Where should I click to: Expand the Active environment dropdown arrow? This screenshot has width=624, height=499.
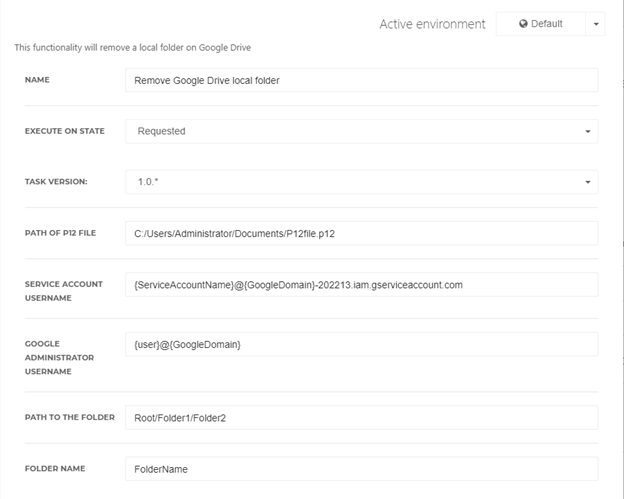(x=595, y=24)
